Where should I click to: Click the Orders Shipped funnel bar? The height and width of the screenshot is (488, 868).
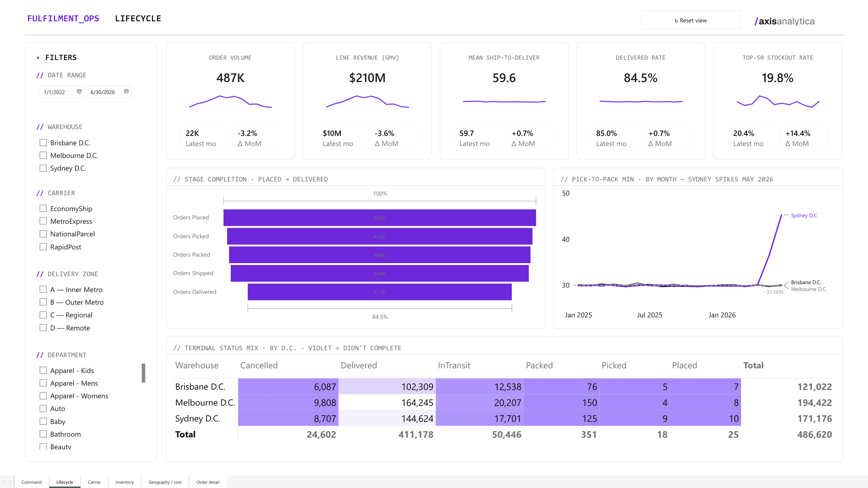coord(380,273)
